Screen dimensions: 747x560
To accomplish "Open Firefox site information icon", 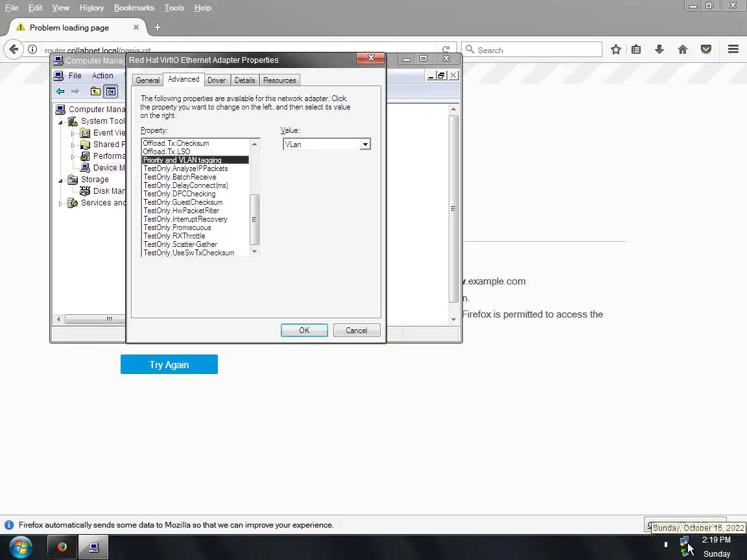I will coord(32,49).
